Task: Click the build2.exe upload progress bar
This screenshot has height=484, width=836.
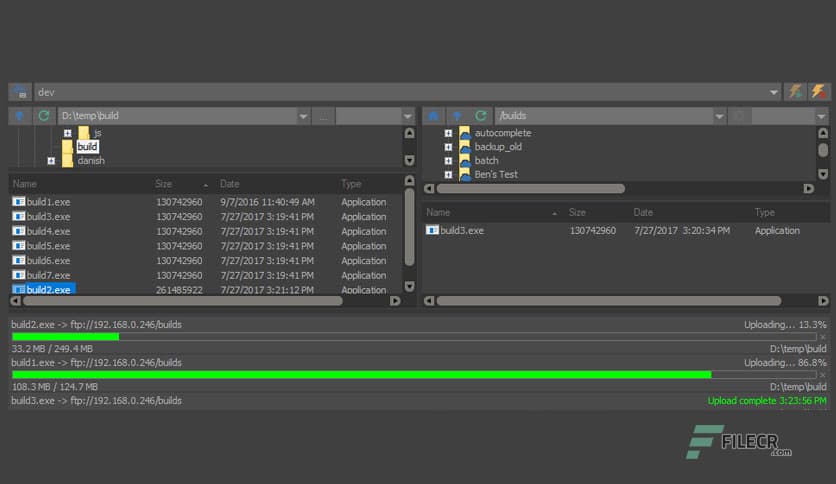Action: [x=414, y=337]
